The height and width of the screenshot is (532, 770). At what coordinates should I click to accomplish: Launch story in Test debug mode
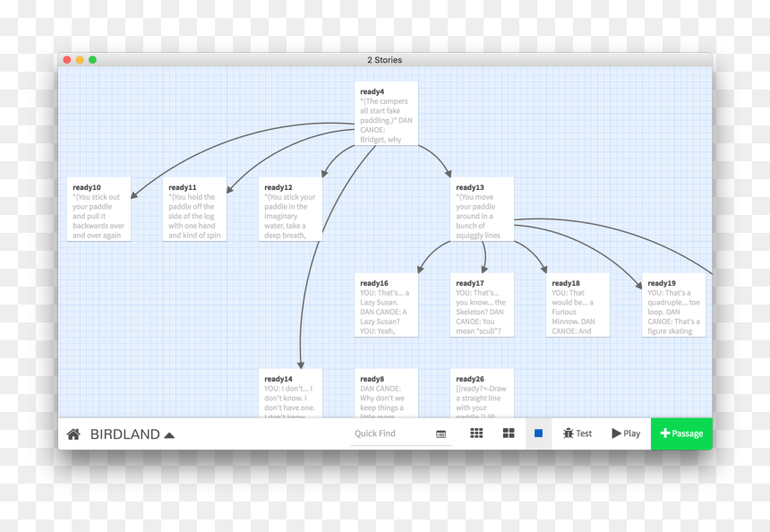577,433
